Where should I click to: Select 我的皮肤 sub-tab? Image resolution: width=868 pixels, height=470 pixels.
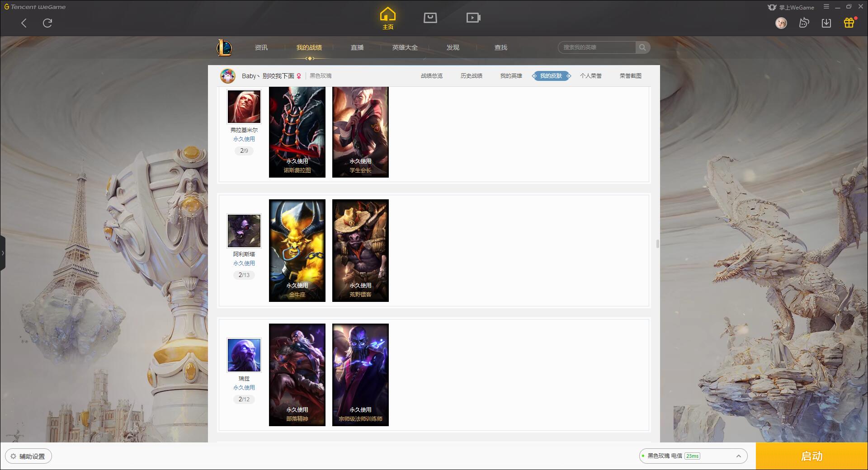click(551, 76)
